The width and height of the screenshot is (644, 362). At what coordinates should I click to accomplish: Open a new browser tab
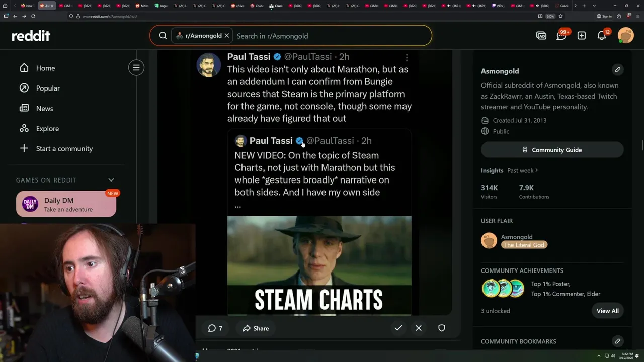pyautogui.click(x=584, y=6)
